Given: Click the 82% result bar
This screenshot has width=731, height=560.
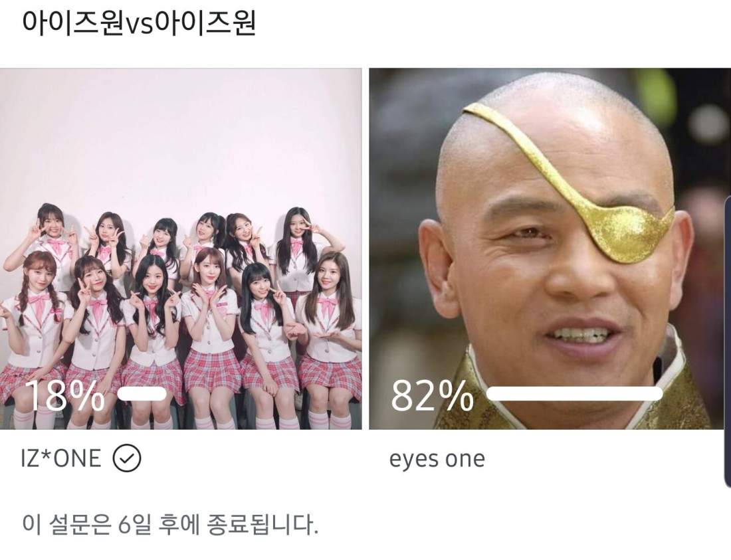Looking at the screenshot, I should [574, 394].
